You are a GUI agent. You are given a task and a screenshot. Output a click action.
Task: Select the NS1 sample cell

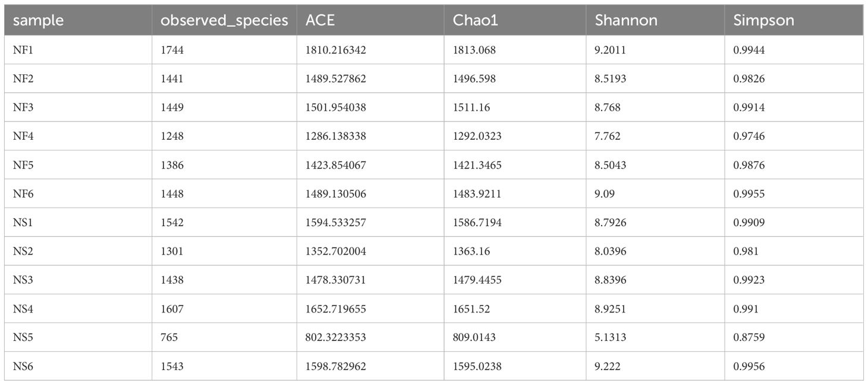coord(22,223)
